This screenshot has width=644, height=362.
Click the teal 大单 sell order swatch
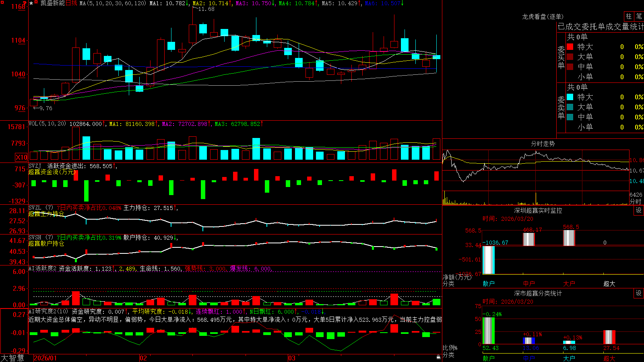[x=570, y=107]
